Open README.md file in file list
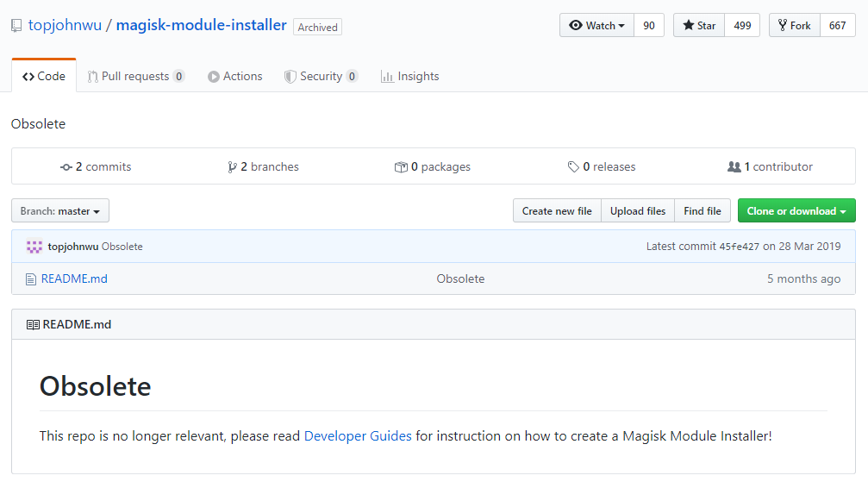 tap(74, 278)
